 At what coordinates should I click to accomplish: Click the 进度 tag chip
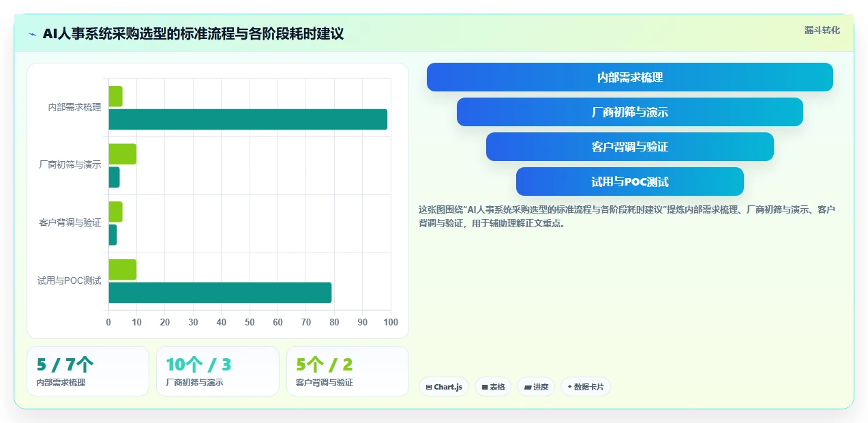(x=536, y=387)
